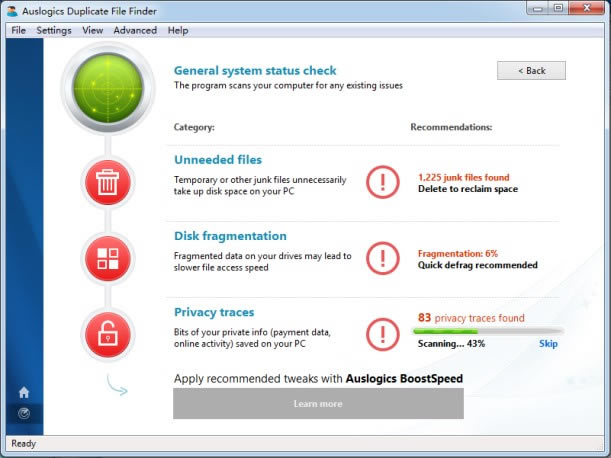The width and height of the screenshot is (611, 458).
Task: Click 'General system status check' title
Action: (255, 71)
